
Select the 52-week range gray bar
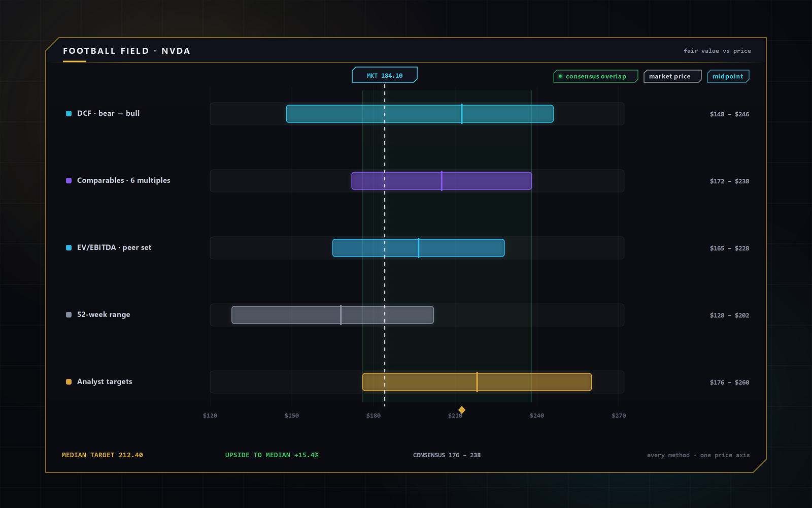(332, 315)
